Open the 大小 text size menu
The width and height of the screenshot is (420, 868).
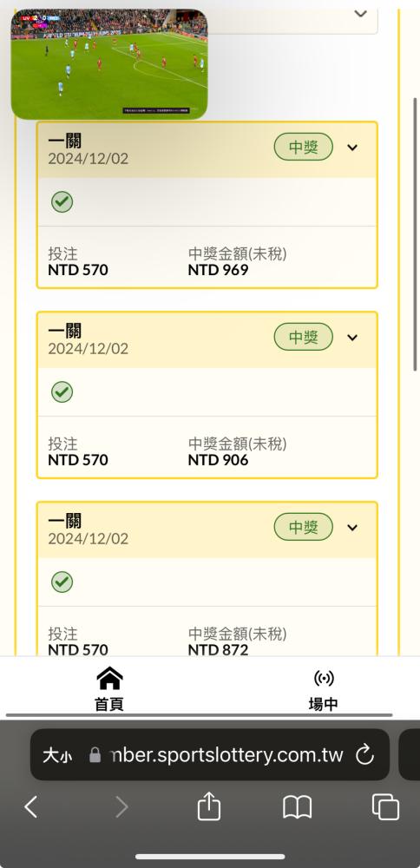pyautogui.click(x=57, y=756)
